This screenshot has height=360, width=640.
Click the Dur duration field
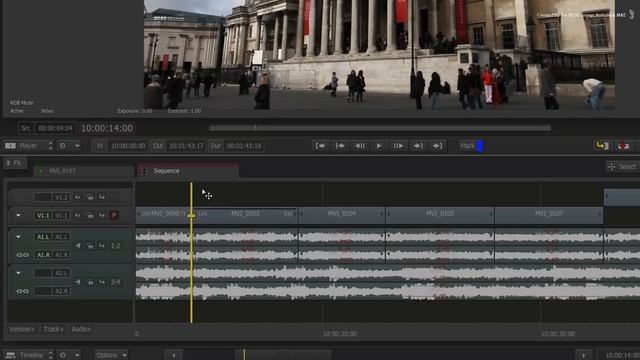tap(244, 146)
